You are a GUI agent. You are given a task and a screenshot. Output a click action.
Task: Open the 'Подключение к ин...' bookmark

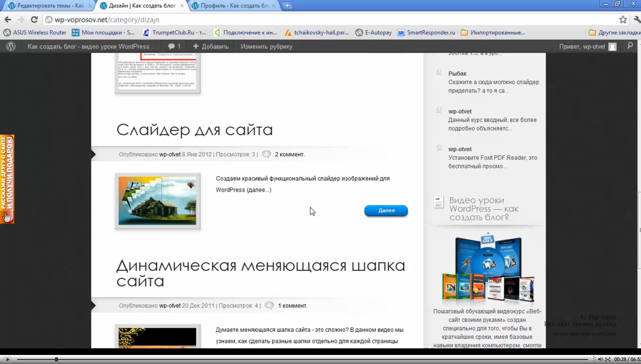pyautogui.click(x=245, y=32)
